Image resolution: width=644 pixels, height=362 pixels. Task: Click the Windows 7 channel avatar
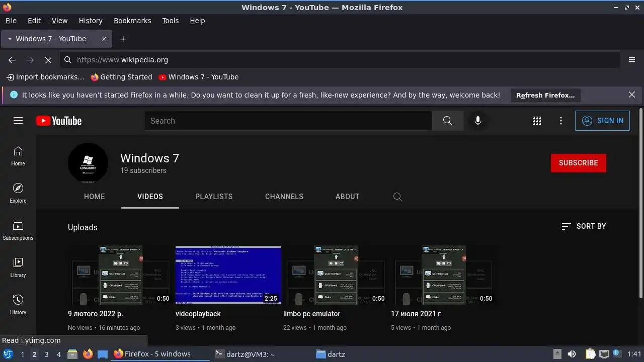[x=88, y=163]
